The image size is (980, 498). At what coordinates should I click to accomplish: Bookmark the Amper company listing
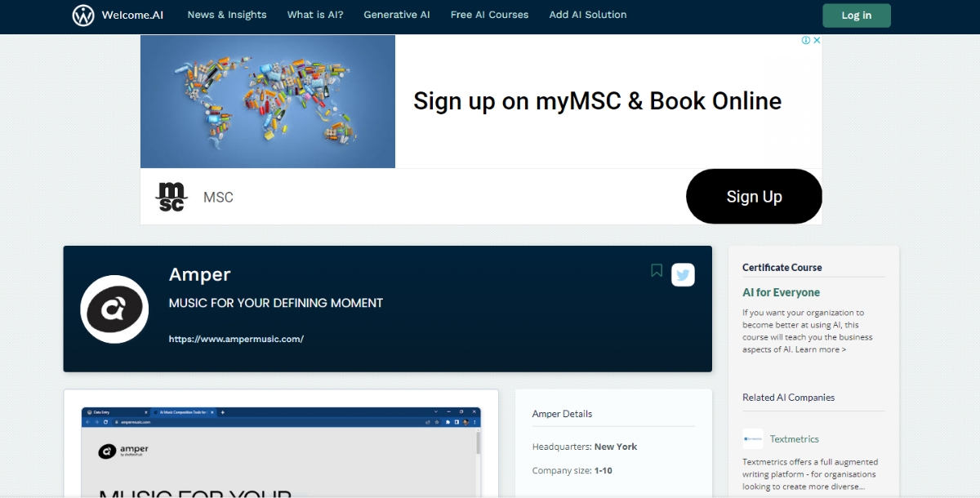(656, 271)
